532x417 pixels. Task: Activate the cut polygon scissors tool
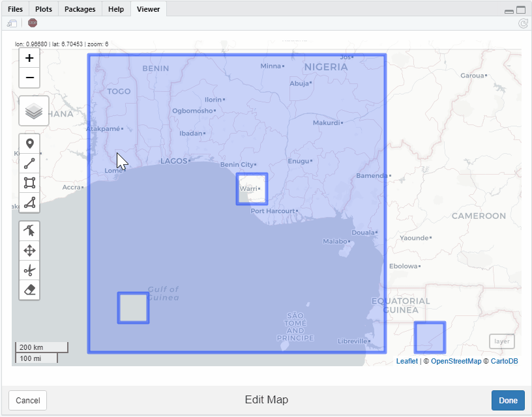29,270
